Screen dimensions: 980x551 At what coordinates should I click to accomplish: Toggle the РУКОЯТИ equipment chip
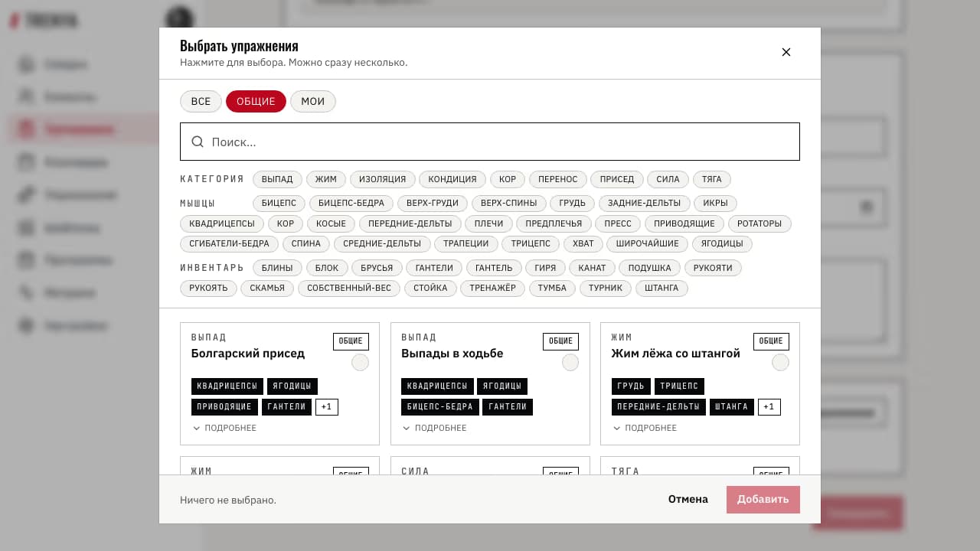pyautogui.click(x=713, y=268)
